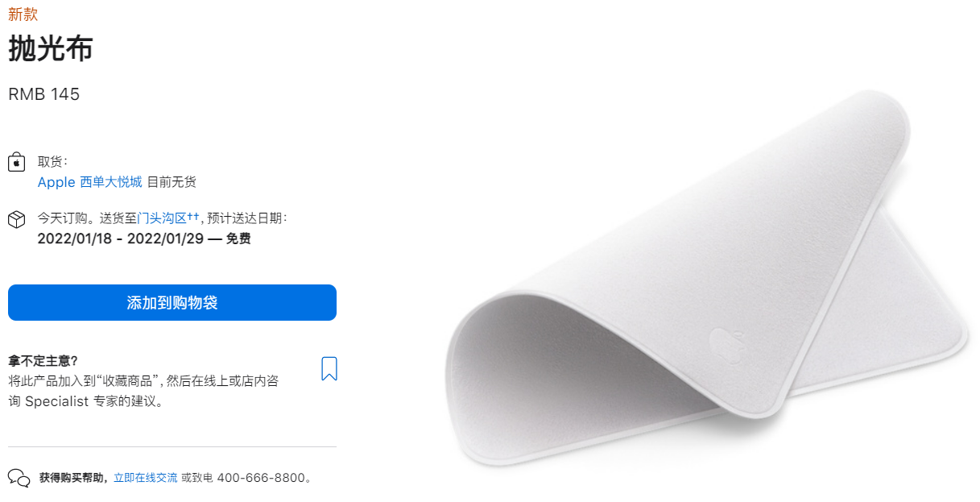Click the delivery box shipping icon
The width and height of the screenshot is (980, 502).
[16, 219]
